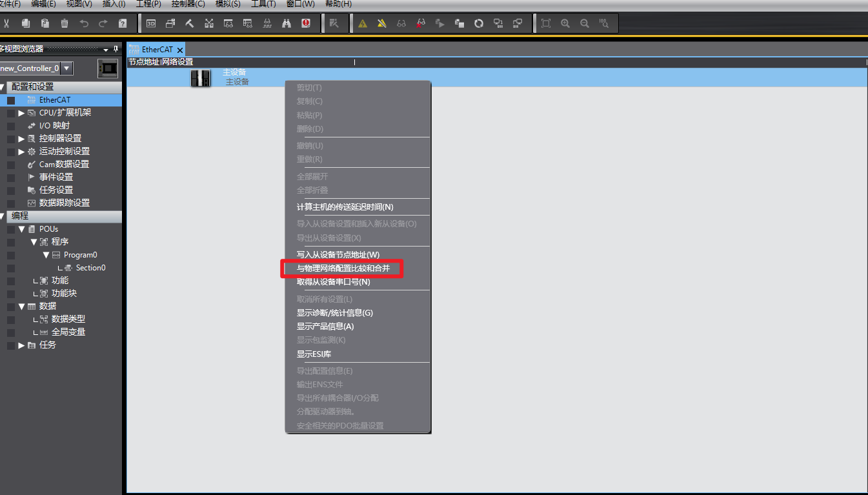Image resolution: width=868 pixels, height=495 pixels.
Task: Click the circular synchronize icon in toolbar
Action: pyautogui.click(x=479, y=24)
